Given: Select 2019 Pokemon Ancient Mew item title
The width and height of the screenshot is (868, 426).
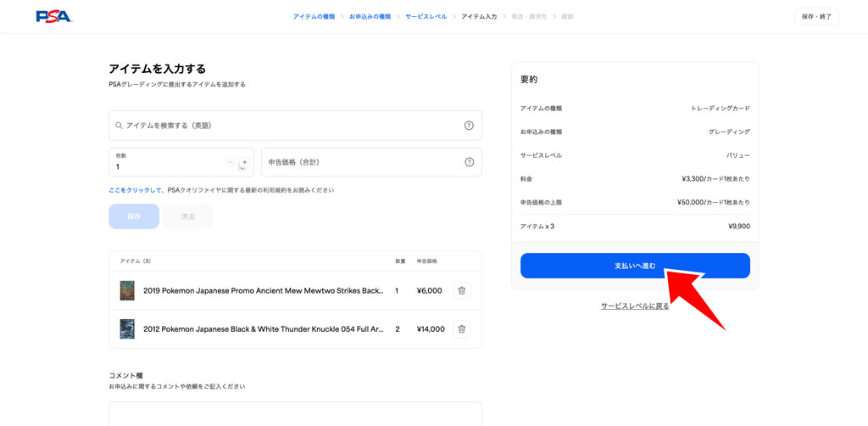Looking at the screenshot, I should coord(264,290).
